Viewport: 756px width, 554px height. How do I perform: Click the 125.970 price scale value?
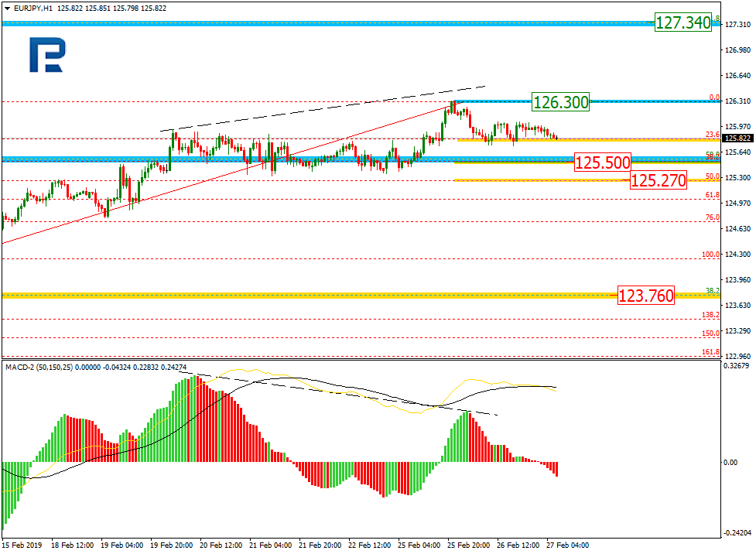click(x=737, y=127)
